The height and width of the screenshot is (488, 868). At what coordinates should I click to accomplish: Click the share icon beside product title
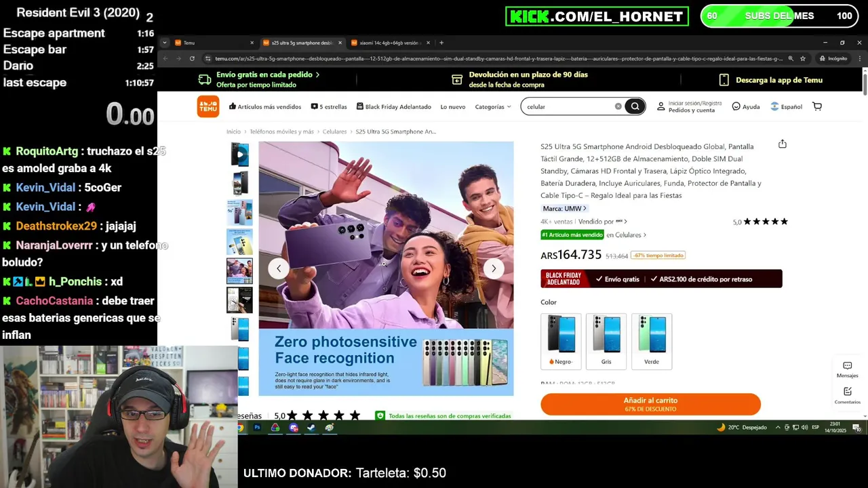782,144
